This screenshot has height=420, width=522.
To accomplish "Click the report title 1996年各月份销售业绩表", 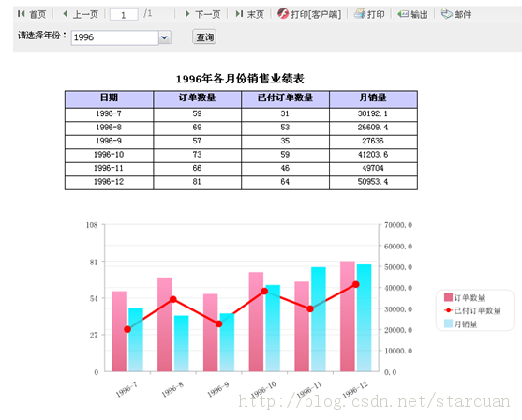I will (240, 79).
